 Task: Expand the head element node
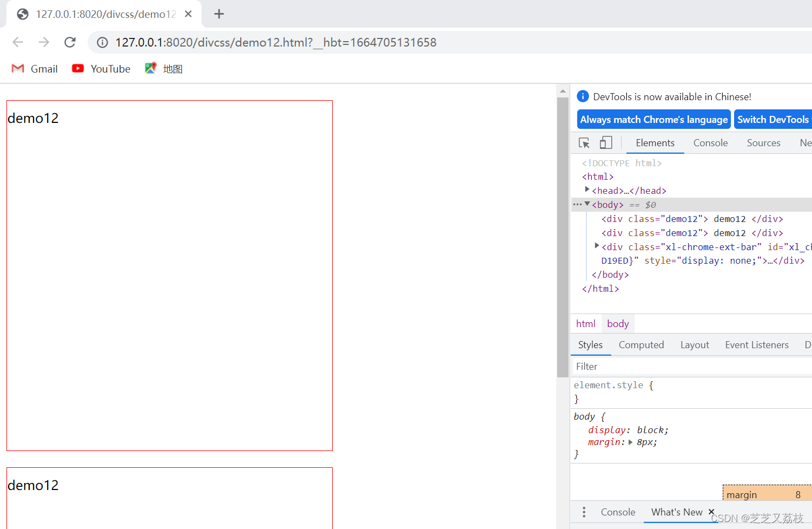pos(587,190)
